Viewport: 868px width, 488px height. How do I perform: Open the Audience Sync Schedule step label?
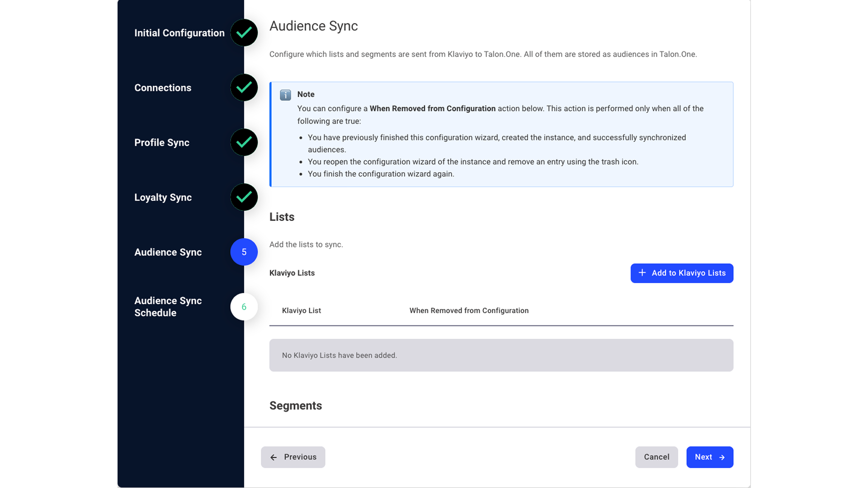(168, 307)
